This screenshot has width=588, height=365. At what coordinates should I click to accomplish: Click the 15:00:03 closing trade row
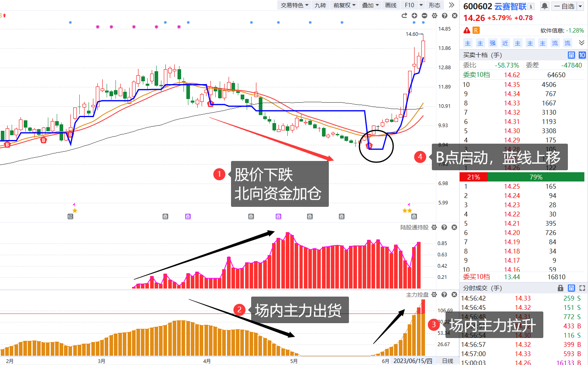522,363
